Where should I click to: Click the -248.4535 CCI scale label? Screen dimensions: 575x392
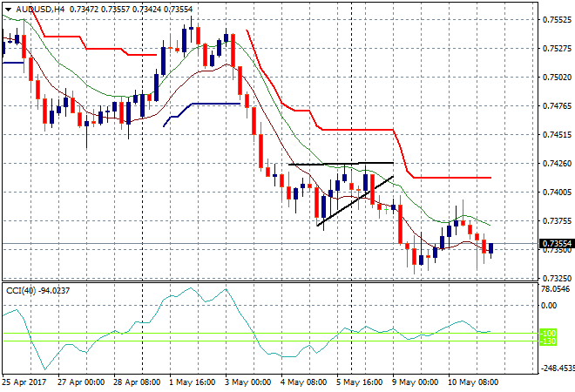(557, 368)
